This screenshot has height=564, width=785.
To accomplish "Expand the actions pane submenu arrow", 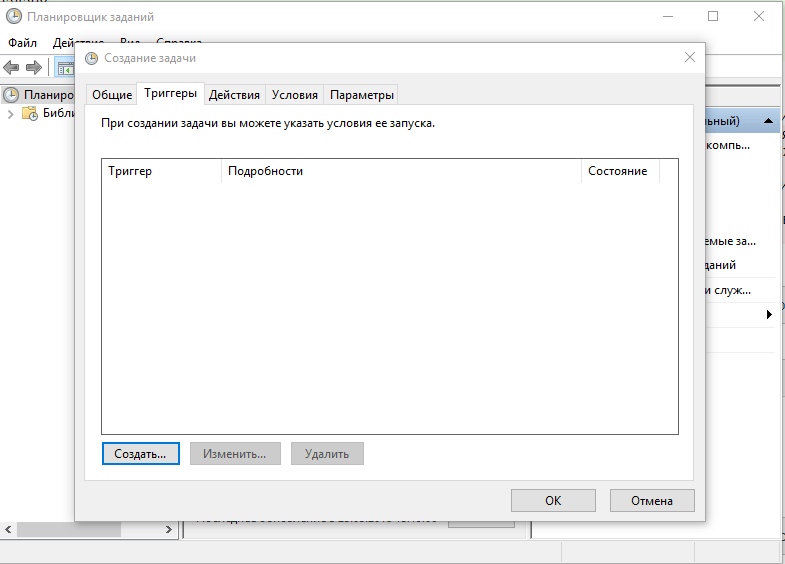I will [x=769, y=314].
